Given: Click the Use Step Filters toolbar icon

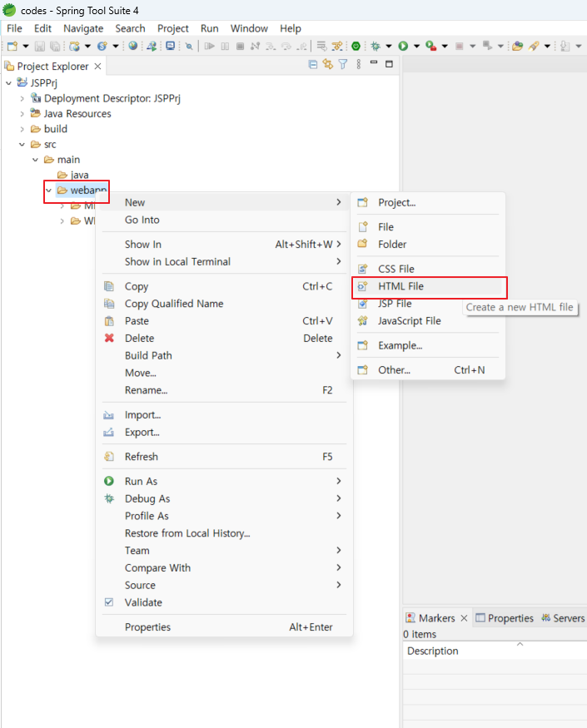Looking at the screenshot, I should point(337,46).
